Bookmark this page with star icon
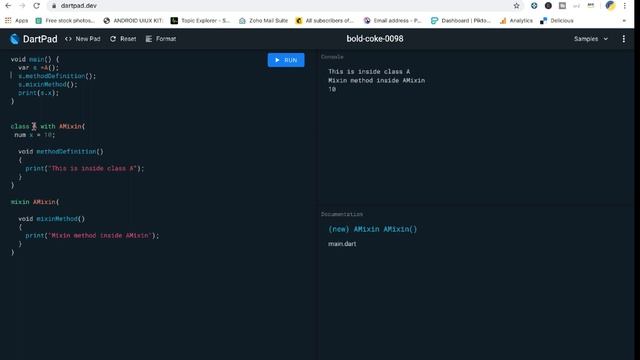Viewport: 640px width, 360px height. pos(516,6)
